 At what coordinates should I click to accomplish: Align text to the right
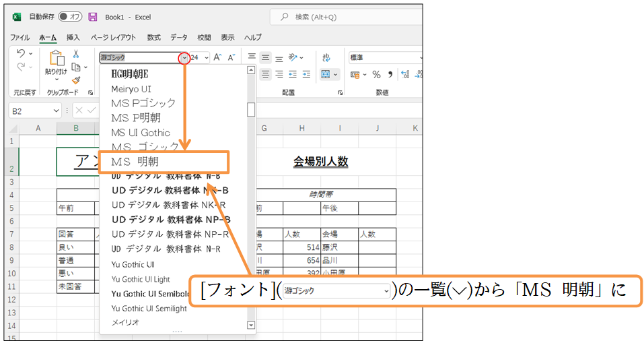[x=279, y=74]
